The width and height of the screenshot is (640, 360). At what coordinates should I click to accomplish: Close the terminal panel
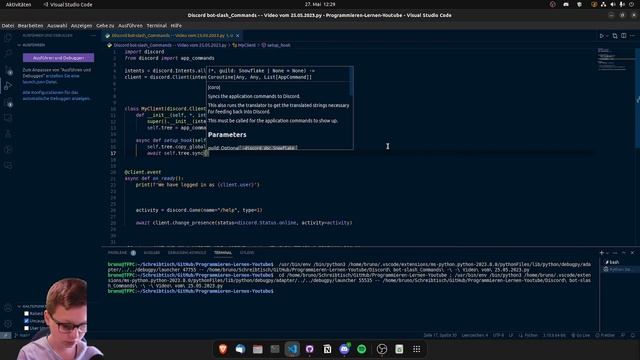[632, 253]
